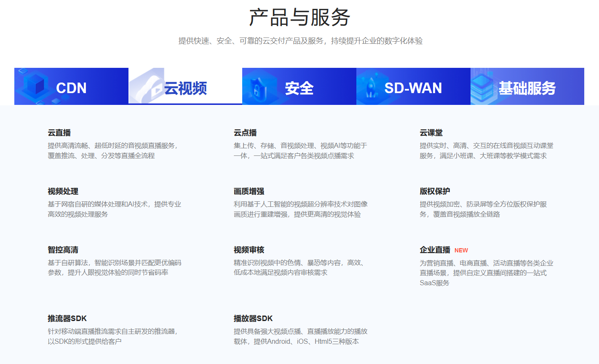Click the 视频处理 description about 网宿自研
599x364 pixels.
(115, 209)
